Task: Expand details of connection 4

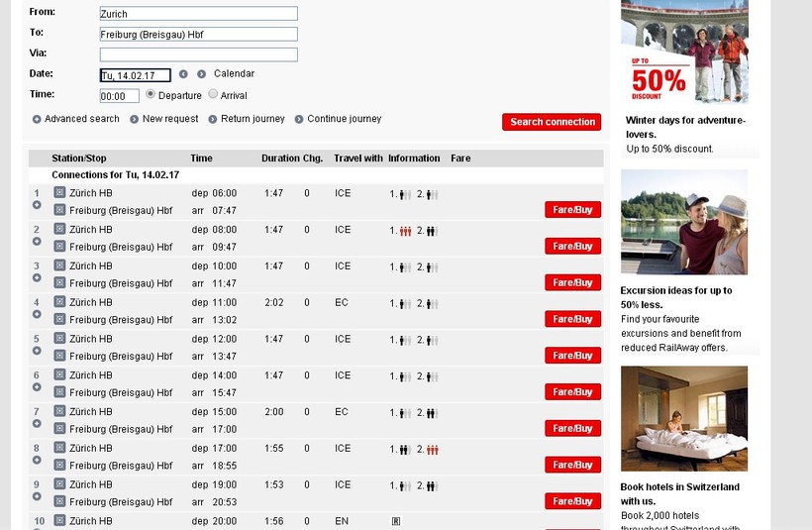Action: pos(37,314)
